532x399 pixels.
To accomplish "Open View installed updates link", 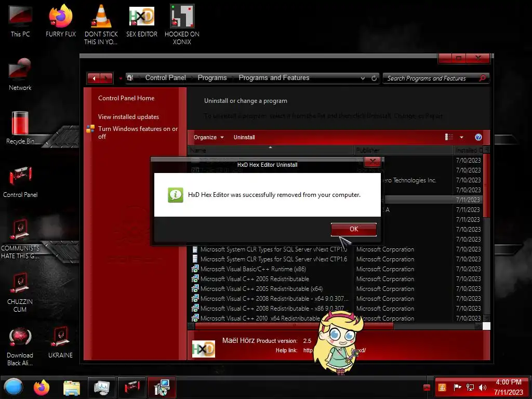I will pyautogui.click(x=129, y=117).
